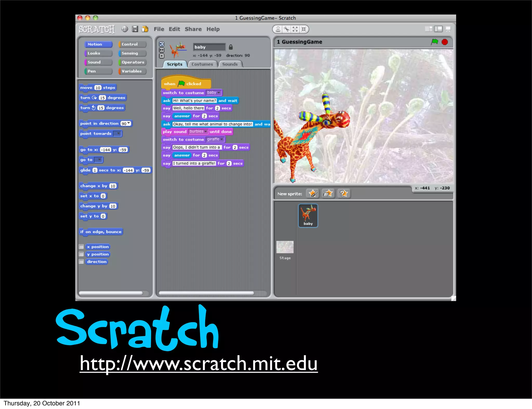Viewport: 532px width, 409px height.
Task: Click the scripts area horizontal scrollbar
Action: 207,293
